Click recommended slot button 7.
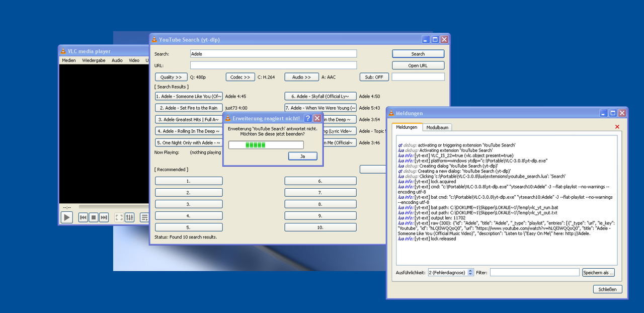The width and height of the screenshot is (644, 313). coord(320,192)
